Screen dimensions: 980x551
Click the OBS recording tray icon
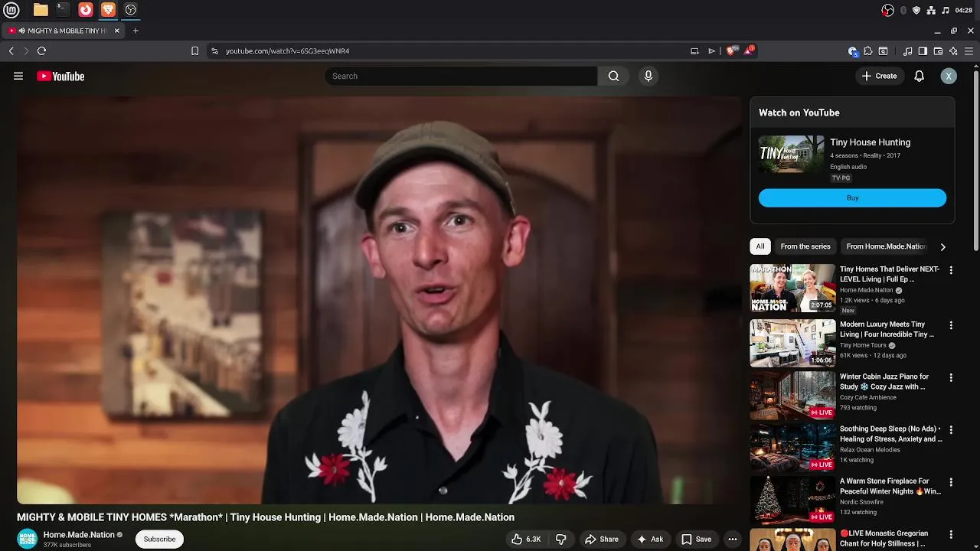point(888,10)
